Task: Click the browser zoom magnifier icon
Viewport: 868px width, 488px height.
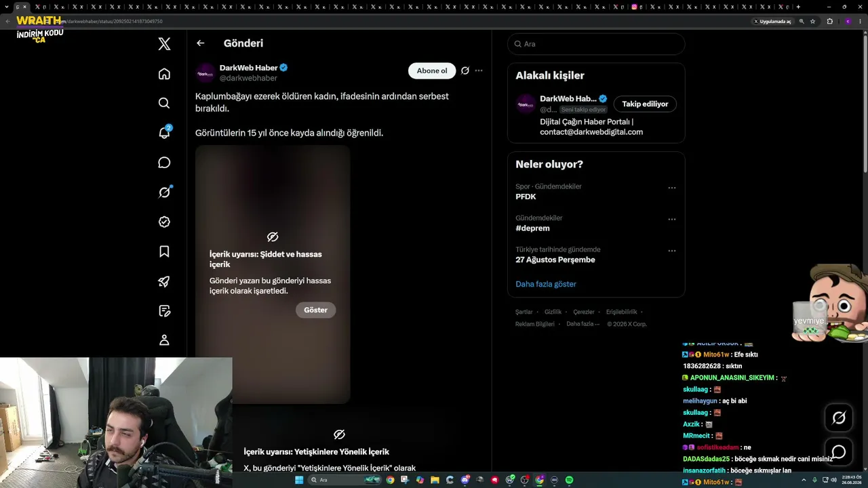Action: coord(802,21)
